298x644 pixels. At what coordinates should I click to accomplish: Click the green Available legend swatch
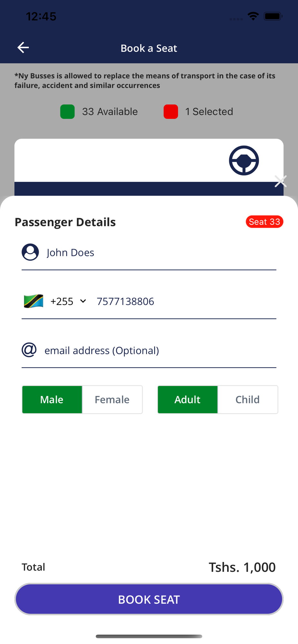tap(67, 112)
